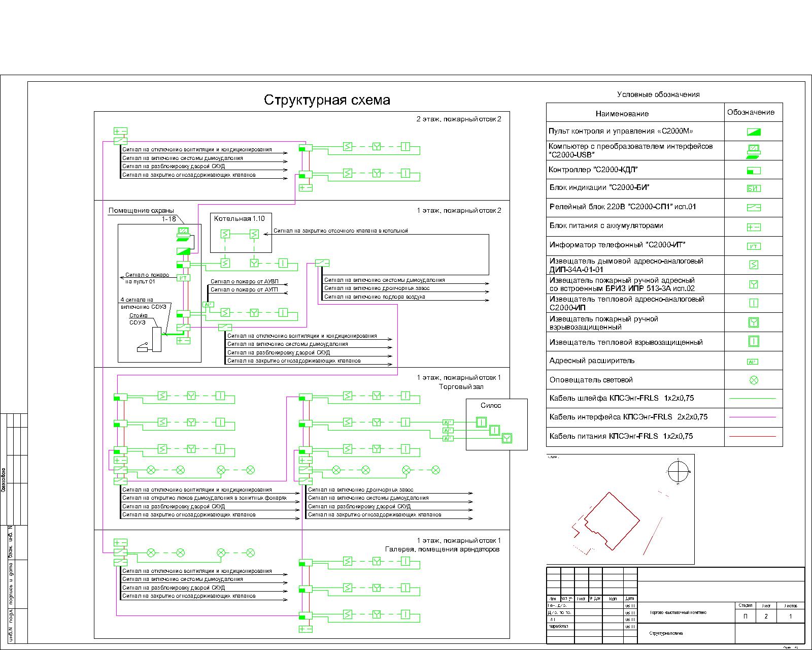Screen dimensions: 812x650
Task: Select the С2000-БИ indication block legend symbol
Action: click(x=754, y=188)
